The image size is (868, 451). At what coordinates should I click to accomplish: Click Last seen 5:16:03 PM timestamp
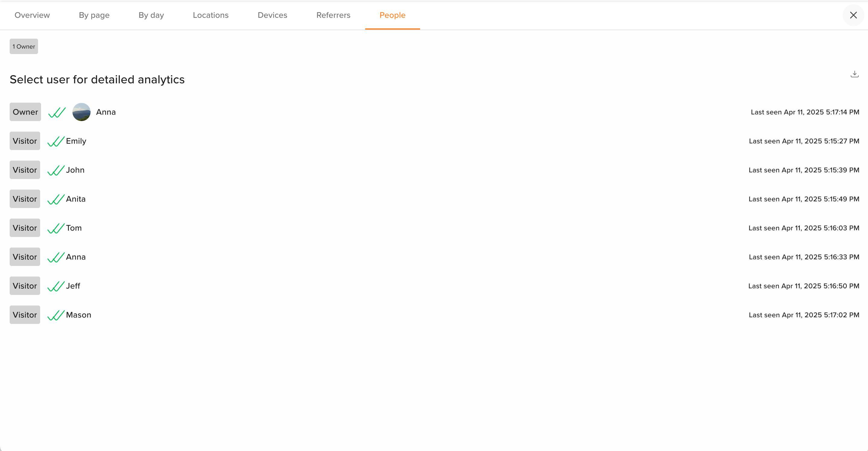(x=804, y=228)
